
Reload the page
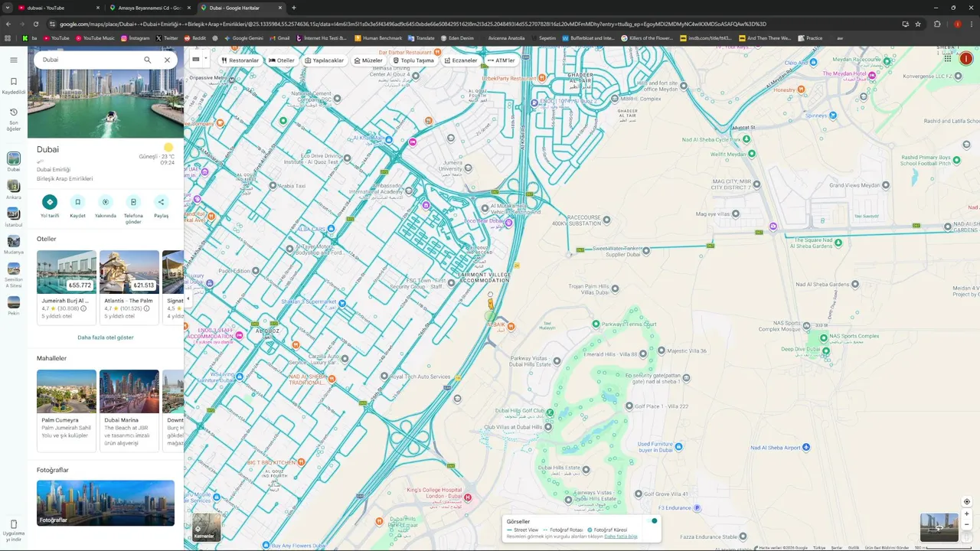(x=34, y=24)
